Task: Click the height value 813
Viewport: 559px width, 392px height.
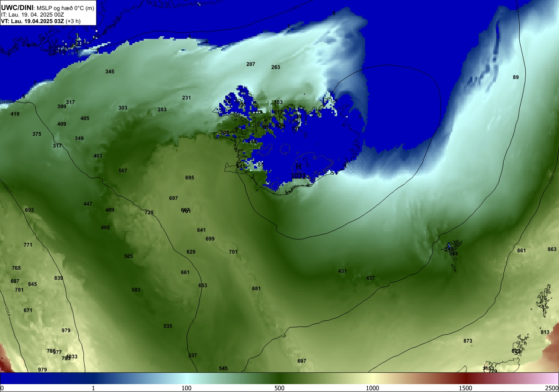Action: pos(545,332)
